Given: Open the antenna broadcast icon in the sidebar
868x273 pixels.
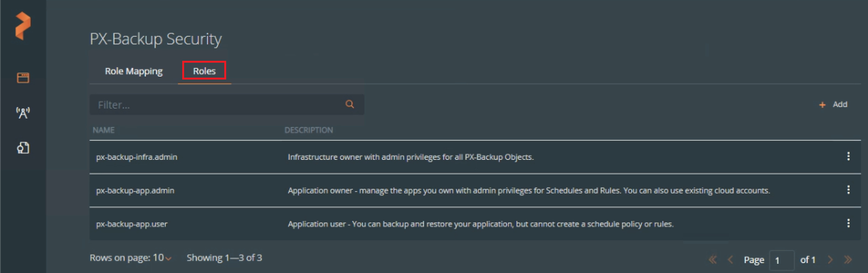Looking at the screenshot, I should (23, 113).
